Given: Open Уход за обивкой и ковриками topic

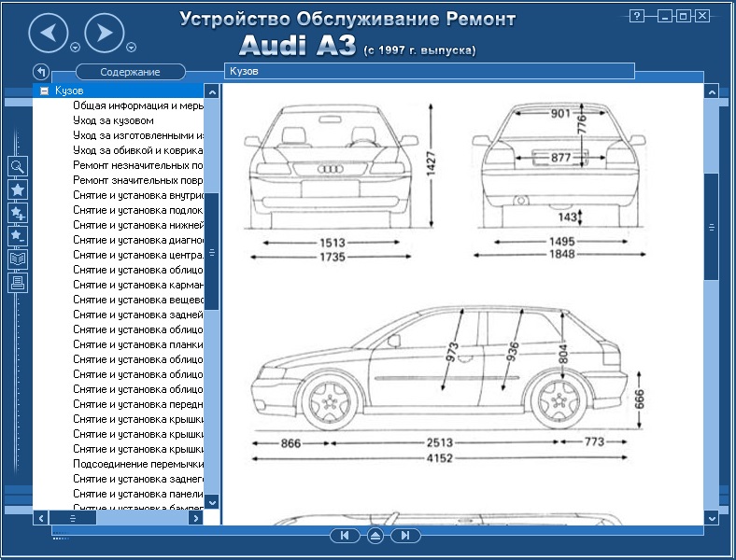Looking at the screenshot, I should 138,150.
